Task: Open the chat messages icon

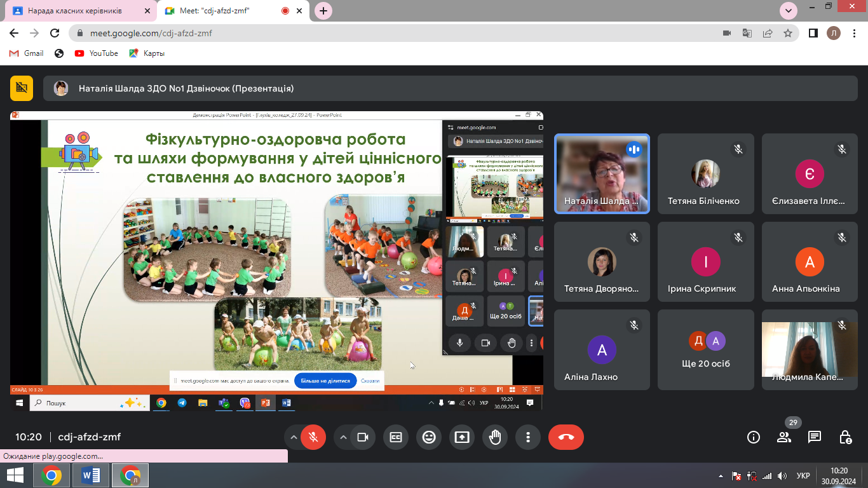Action: pyautogui.click(x=815, y=437)
